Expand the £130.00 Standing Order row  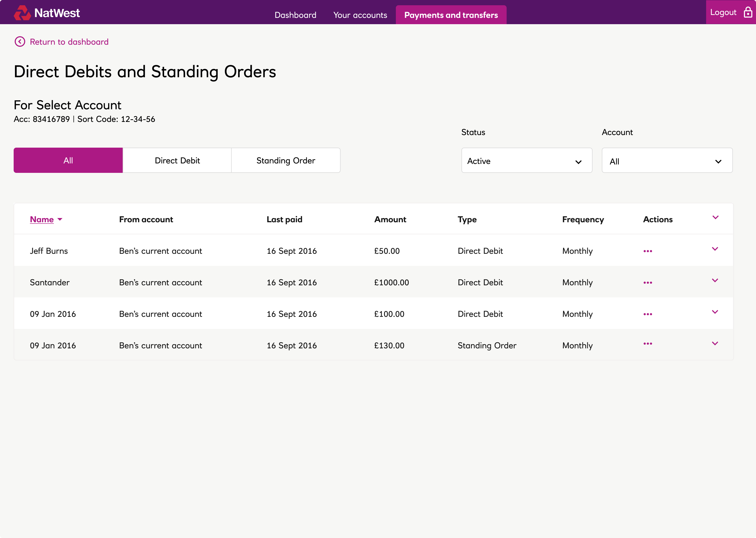(715, 343)
